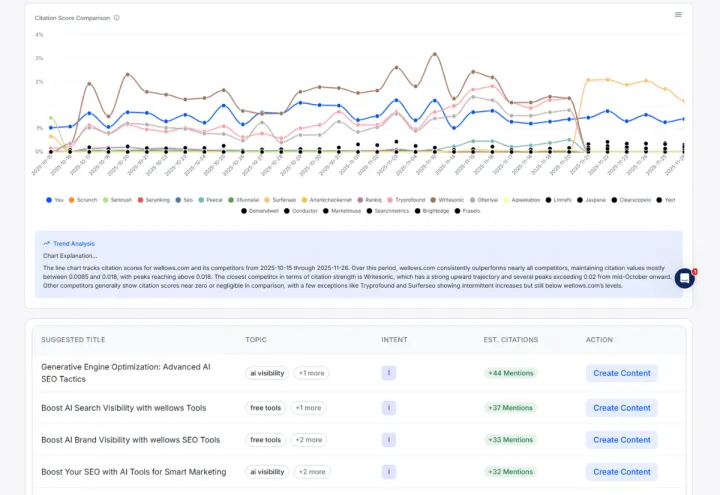Click Create Content for Boost Your SEO row
720x495 pixels.
(x=622, y=472)
